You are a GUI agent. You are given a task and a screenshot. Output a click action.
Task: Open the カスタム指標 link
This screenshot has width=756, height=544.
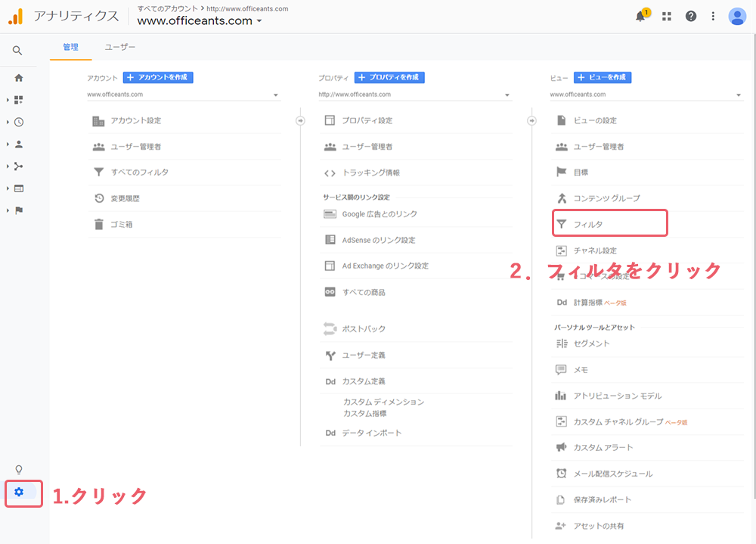point(365,413)
